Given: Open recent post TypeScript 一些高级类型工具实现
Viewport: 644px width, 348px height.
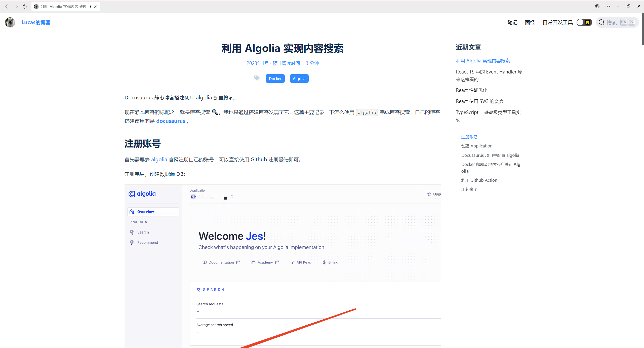Looking at the screenshot, I should pyautogui.click(x=488, y=116).
